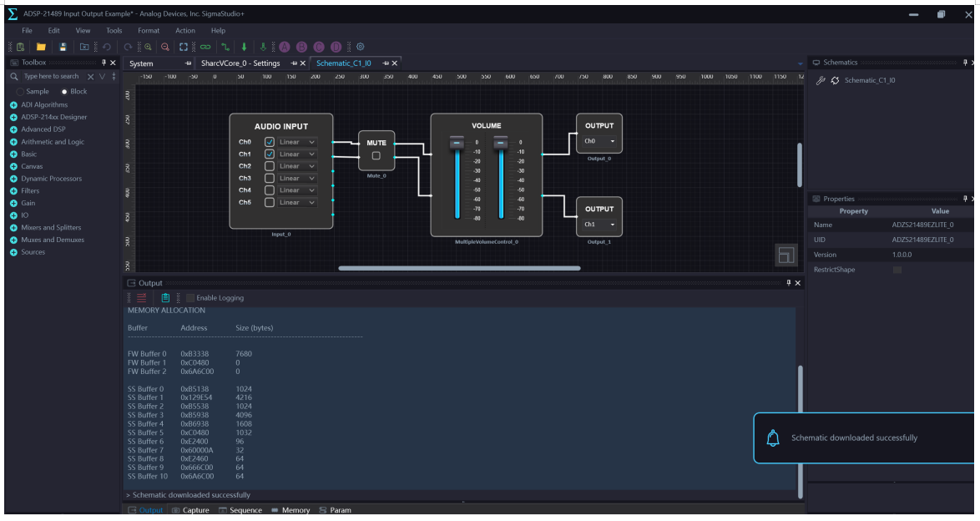
Task: Switch to SharcVCore_0 - Settings tab
Action: pos(240,63)
